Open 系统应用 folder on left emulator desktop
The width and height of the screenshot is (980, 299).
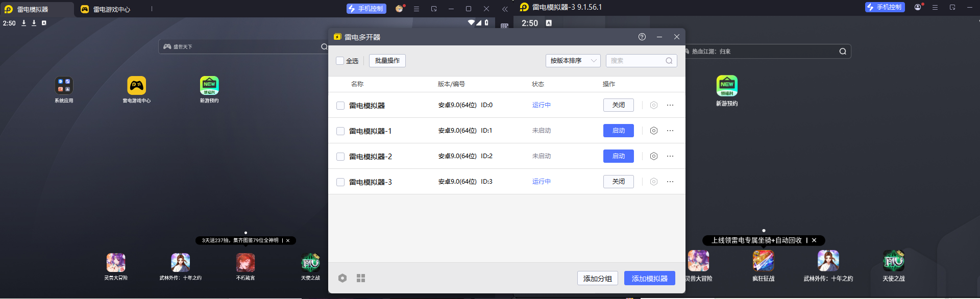pos(64,86)
